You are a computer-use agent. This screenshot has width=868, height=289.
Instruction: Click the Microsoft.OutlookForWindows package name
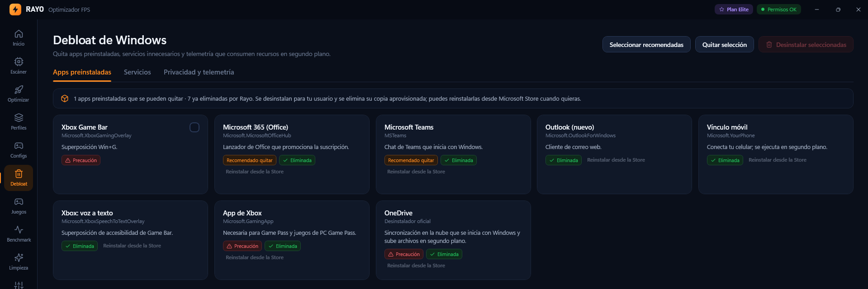[x=580, y=135]
